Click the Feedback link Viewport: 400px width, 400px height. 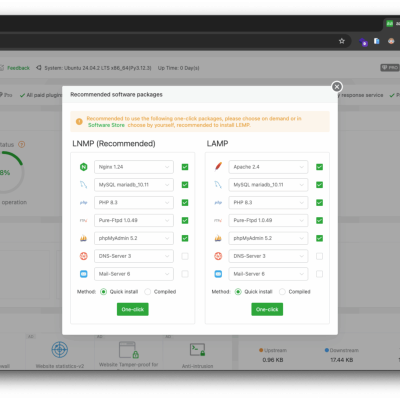coord(18,68)
